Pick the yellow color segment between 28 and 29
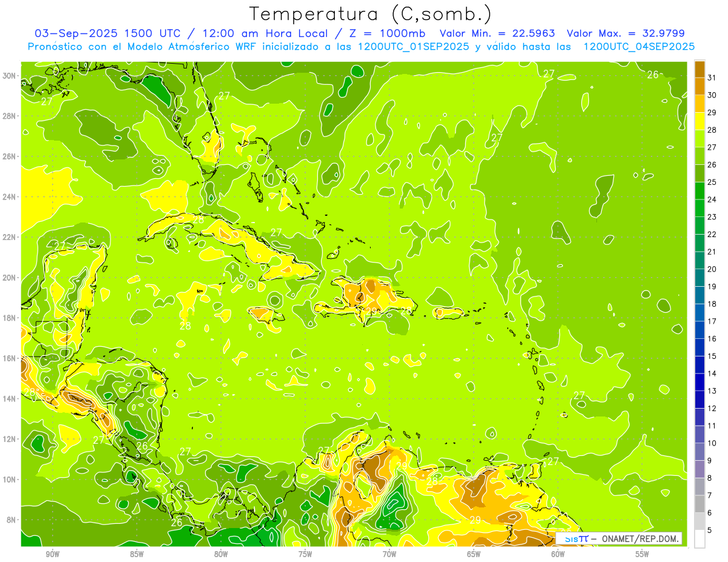Image resolution: width=728 pixels, height=562 pixels. point(699,121)
